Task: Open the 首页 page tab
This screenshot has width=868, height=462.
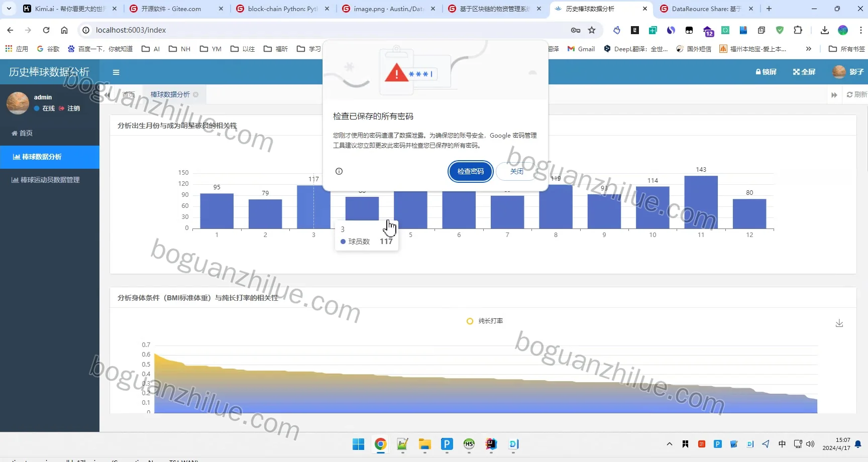Action: pyautogui.click(x=129, y=94)
